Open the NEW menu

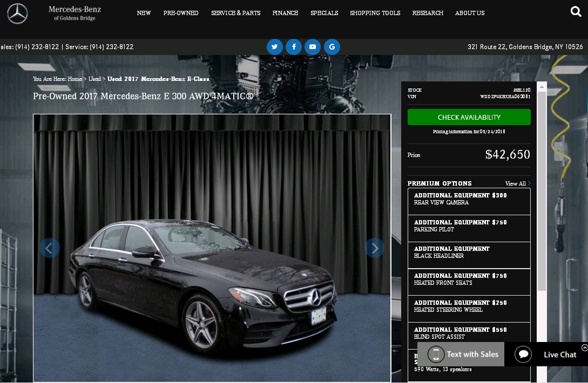144,13
